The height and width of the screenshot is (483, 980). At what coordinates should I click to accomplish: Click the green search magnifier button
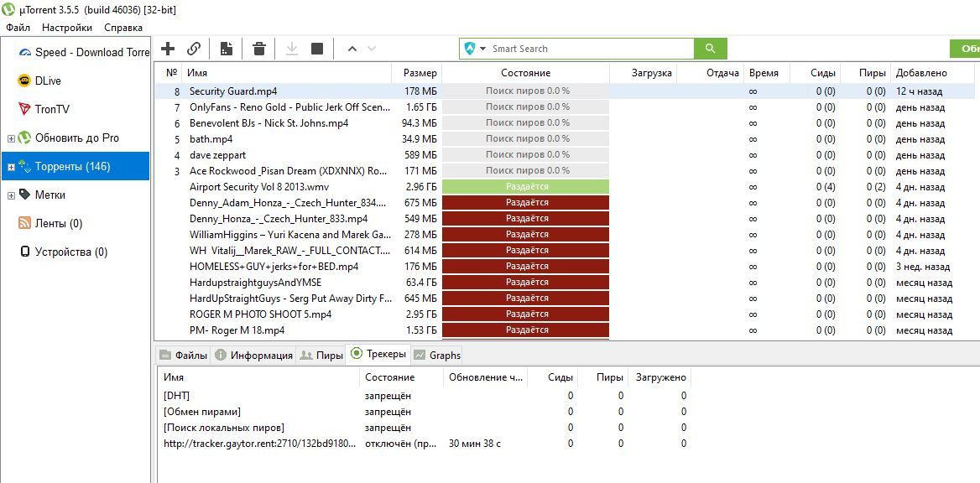(x=710, y=48)
